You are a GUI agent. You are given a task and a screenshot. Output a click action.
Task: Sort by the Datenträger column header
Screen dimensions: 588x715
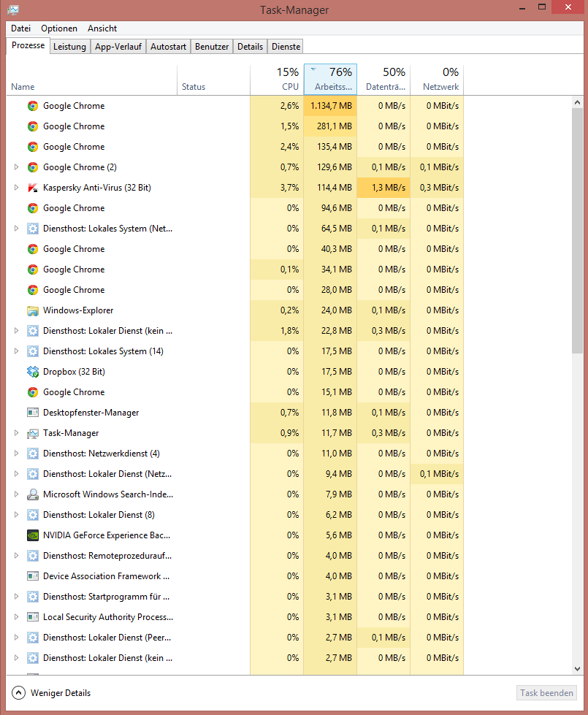pos(383,80)
